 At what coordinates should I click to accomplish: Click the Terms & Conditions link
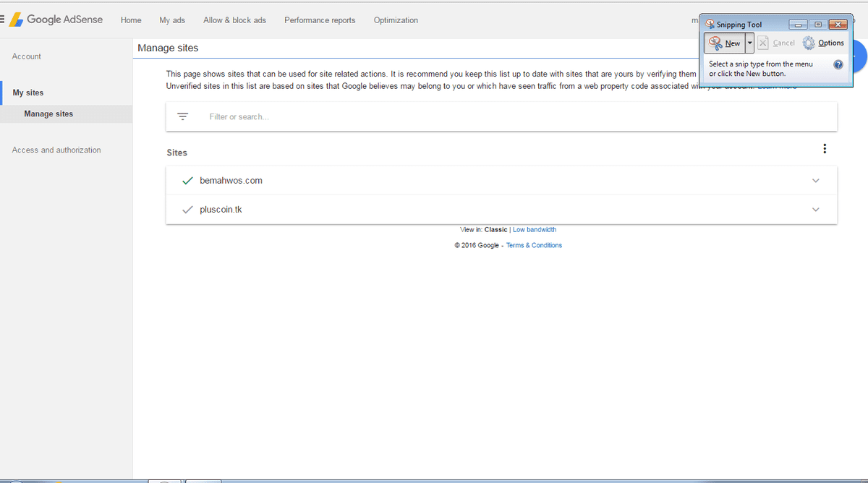coord(534,245)
